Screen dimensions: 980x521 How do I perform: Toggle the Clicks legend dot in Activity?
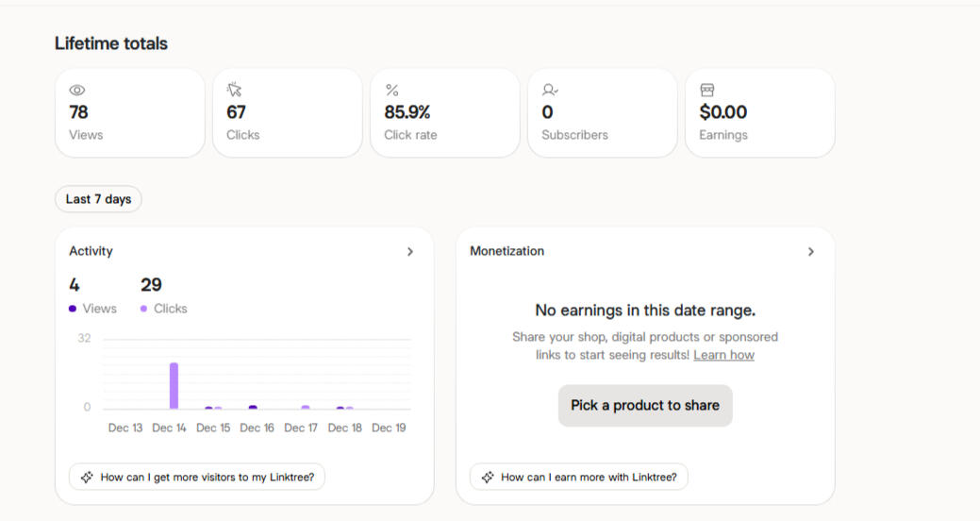tap(144, 309)
